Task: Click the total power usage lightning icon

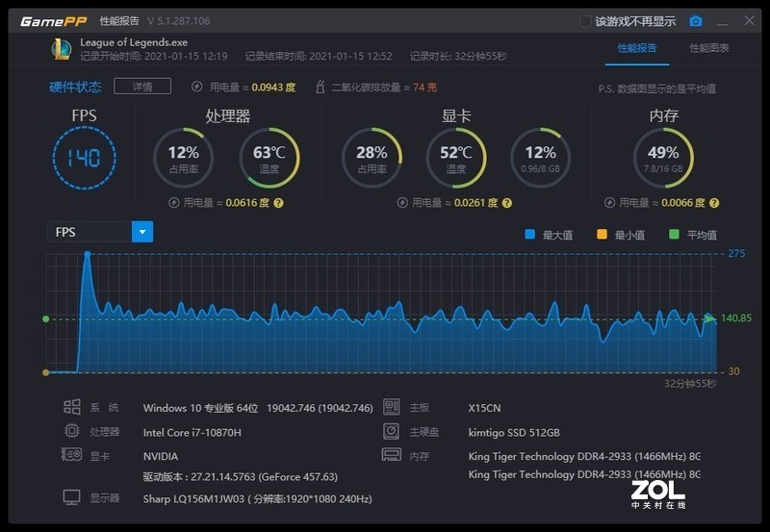Action: (197, 87)
